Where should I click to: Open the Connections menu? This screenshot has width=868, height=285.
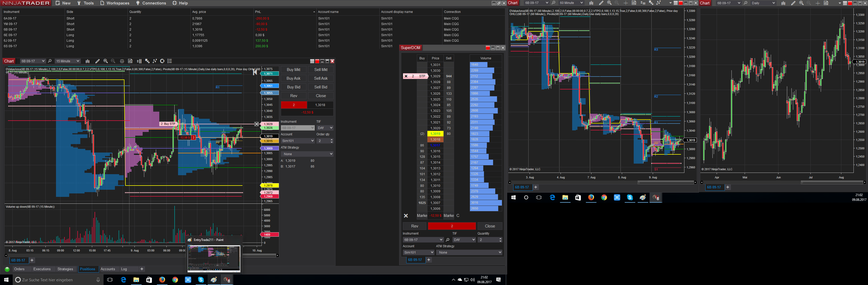(151, 3)
